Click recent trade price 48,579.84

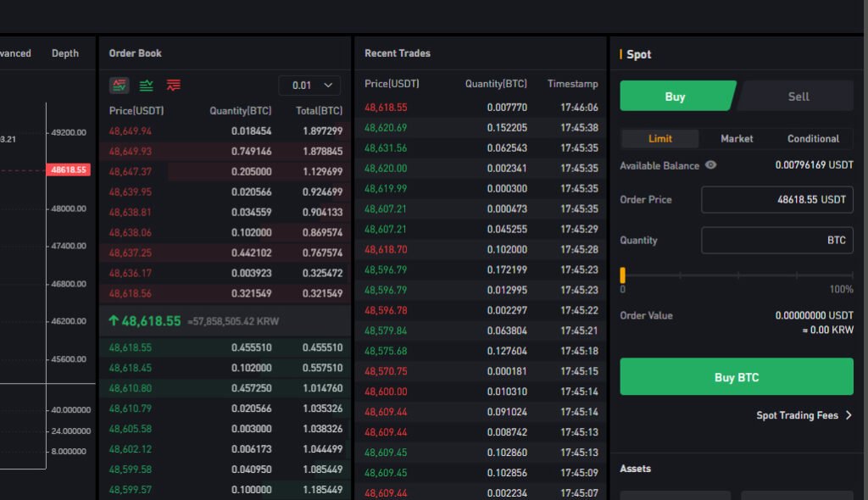tap(386, 331)
